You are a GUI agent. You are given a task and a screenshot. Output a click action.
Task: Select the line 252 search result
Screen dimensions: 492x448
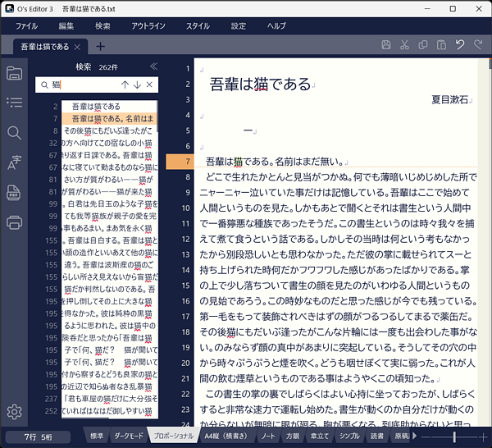109,411
